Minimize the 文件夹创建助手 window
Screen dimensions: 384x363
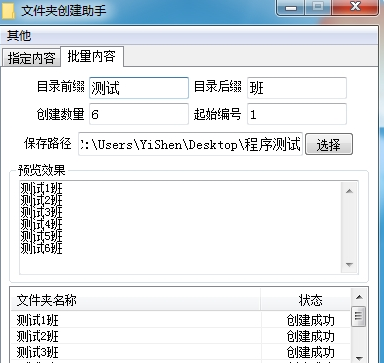[291, 8]
